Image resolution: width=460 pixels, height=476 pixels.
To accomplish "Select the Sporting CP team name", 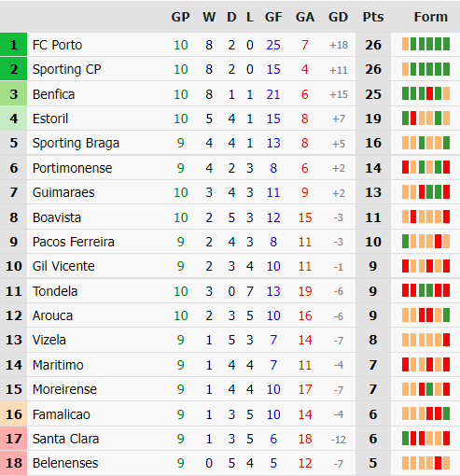I will (66, 69).
